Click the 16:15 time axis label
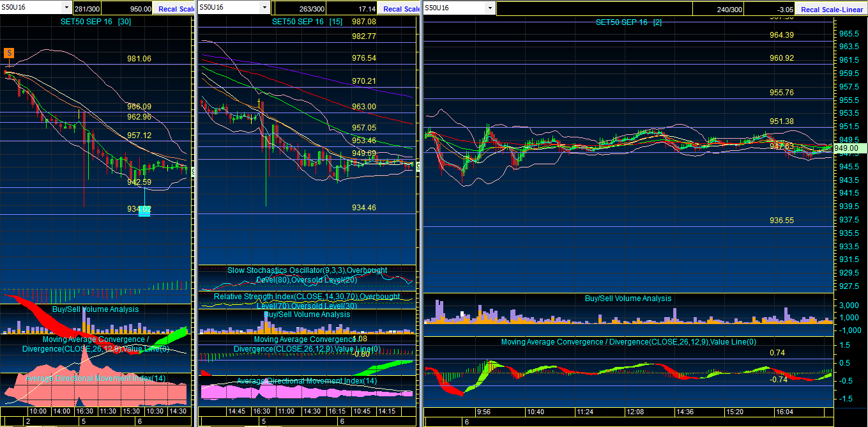 click(x=338, y=412)
